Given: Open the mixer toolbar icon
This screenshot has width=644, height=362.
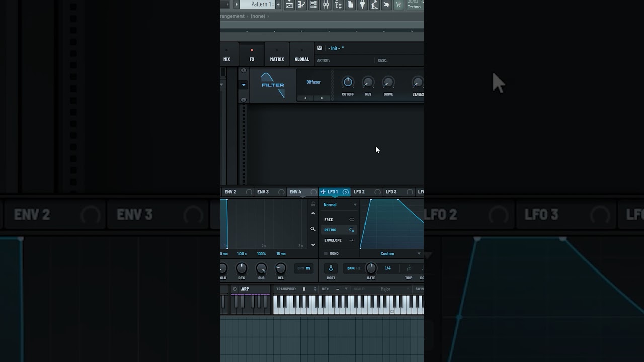Looking at the screenshot, I should pyautogui.click(x=326, y=5).
